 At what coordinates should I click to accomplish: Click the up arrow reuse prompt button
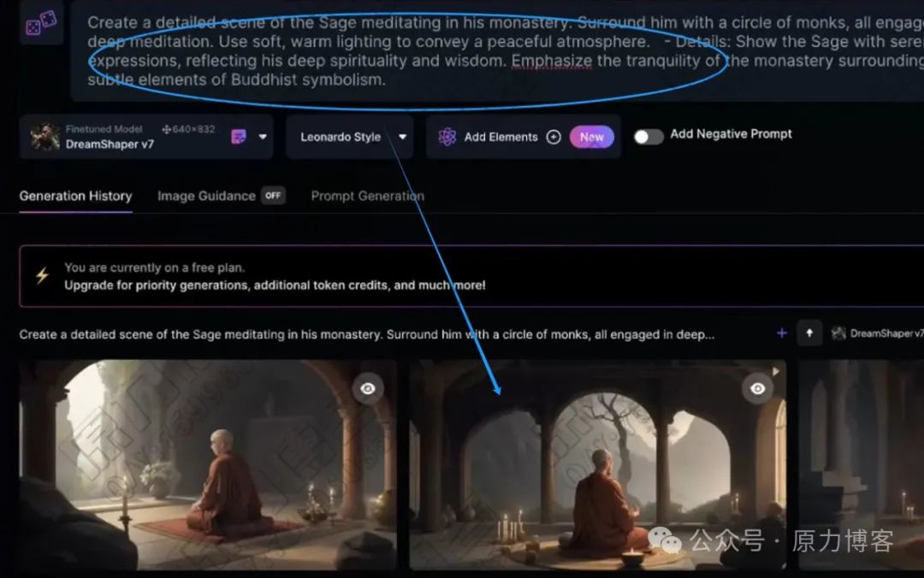[809, 333]
